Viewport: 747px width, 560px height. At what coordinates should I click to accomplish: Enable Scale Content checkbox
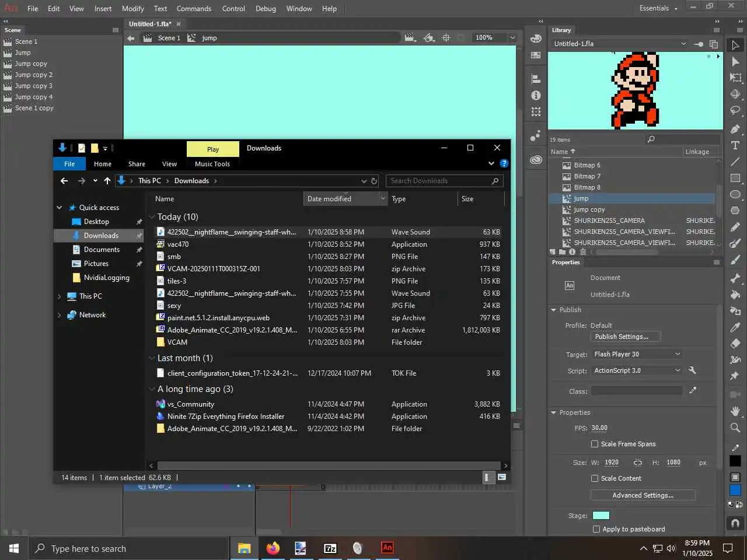tap(595, 478)
